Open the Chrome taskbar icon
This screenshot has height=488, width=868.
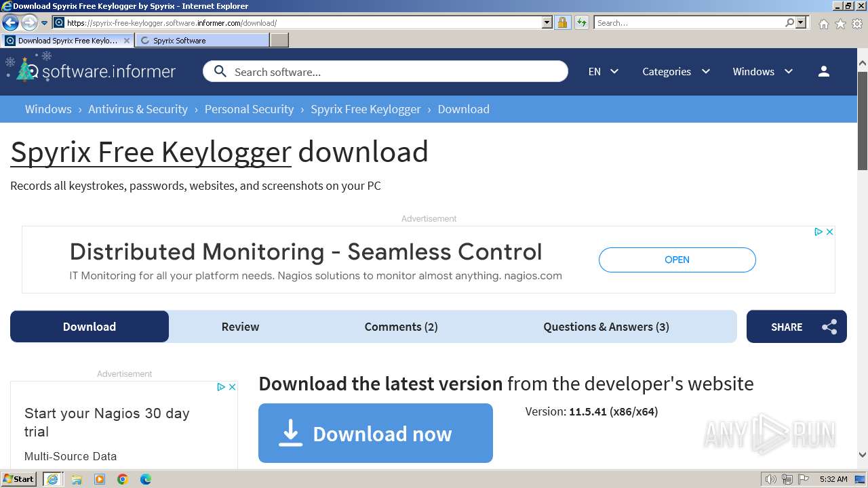[x=123, y=479]
